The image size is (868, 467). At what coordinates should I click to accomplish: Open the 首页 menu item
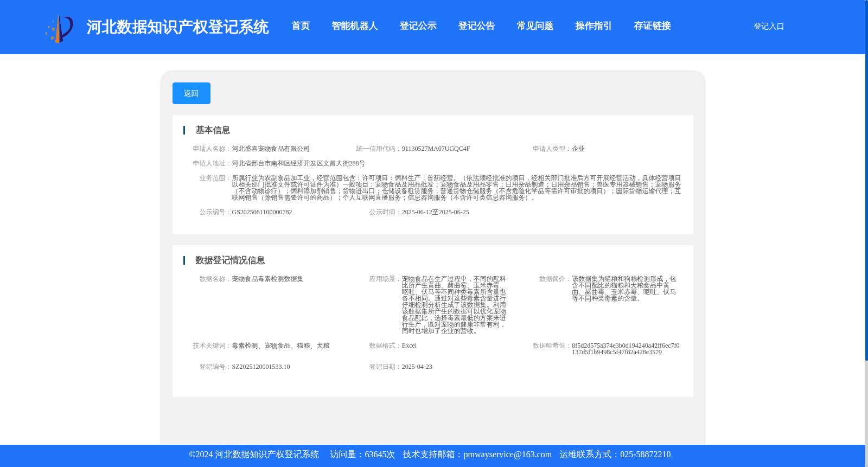[x=301, y=26]
